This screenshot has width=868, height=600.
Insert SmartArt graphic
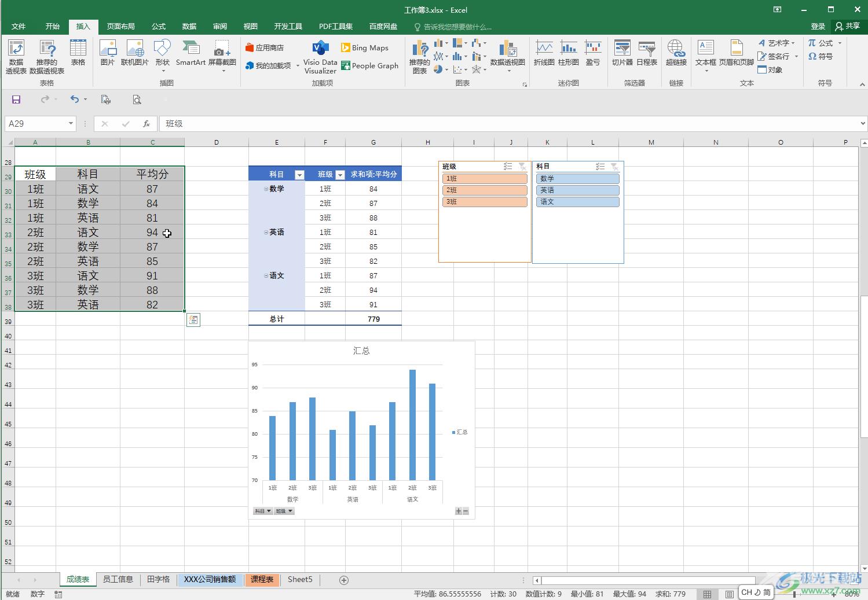click(191, 53)
